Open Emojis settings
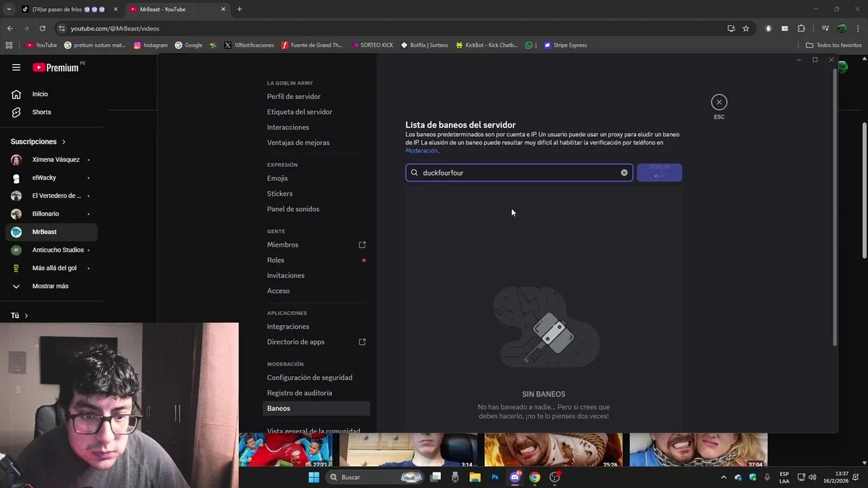Screen dimensions: 868x488 point(277,178)
